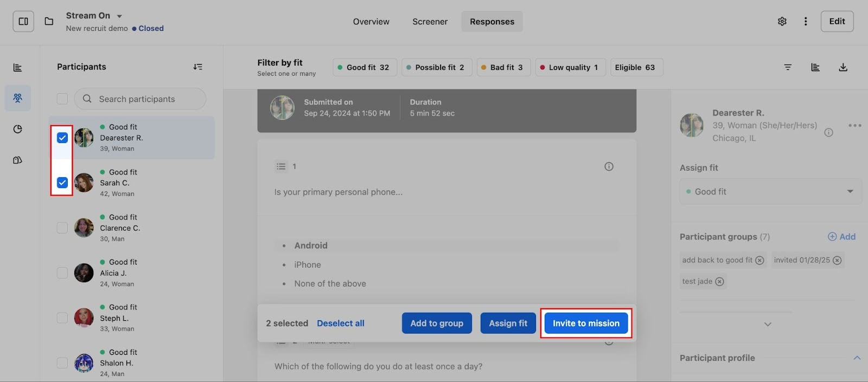The image size is (868, 382).
Task: Open the filter icon in the responses toolbar
Action: coord(788,67)
